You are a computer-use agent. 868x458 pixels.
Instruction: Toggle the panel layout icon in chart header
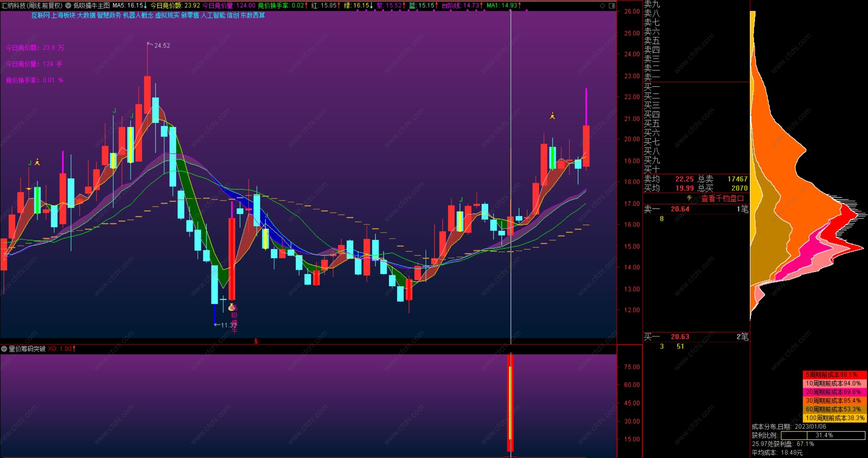tap(611, 5)
